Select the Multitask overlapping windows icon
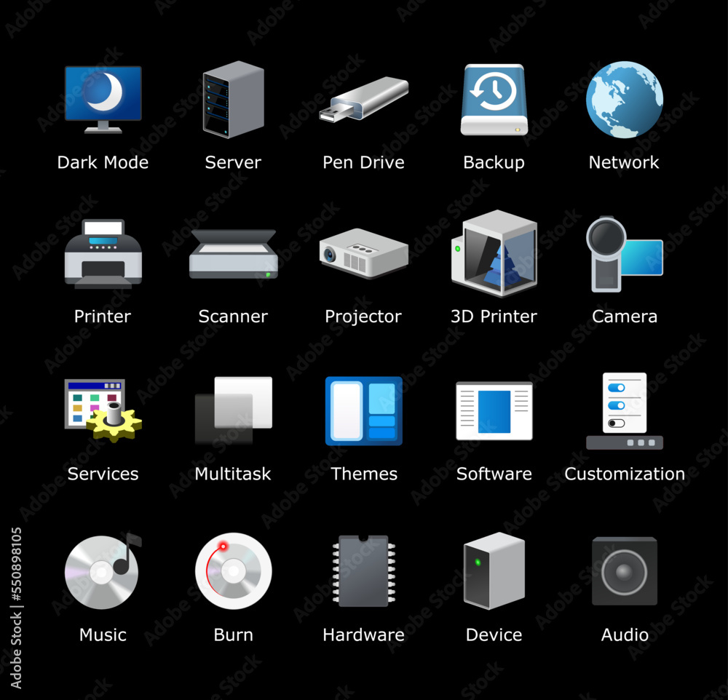The height and width of the screenshot is (700, 728). (x=234, y=410)
